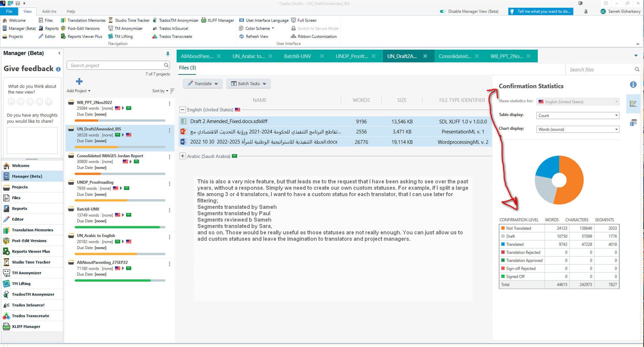Image resolution: width=644 pixels, height=347 pixels.
Task: Click the Add Project plus icon
Action: point(79,82)
